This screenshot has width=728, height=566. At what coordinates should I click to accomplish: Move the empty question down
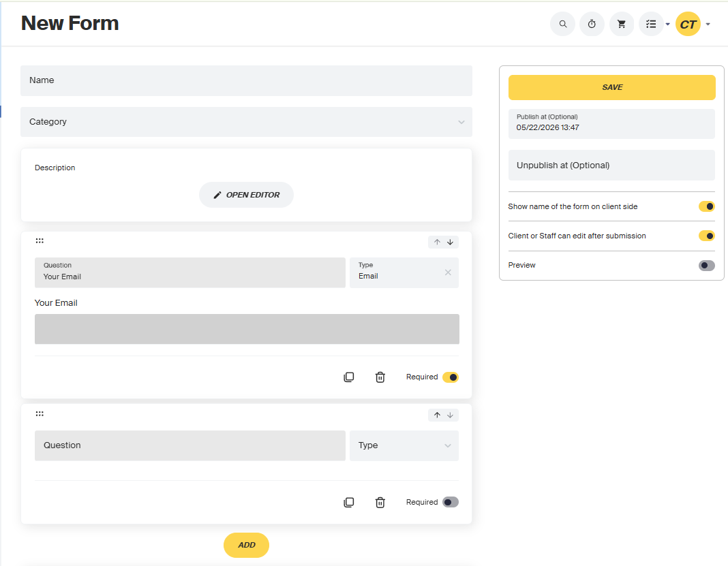point(450,415)
